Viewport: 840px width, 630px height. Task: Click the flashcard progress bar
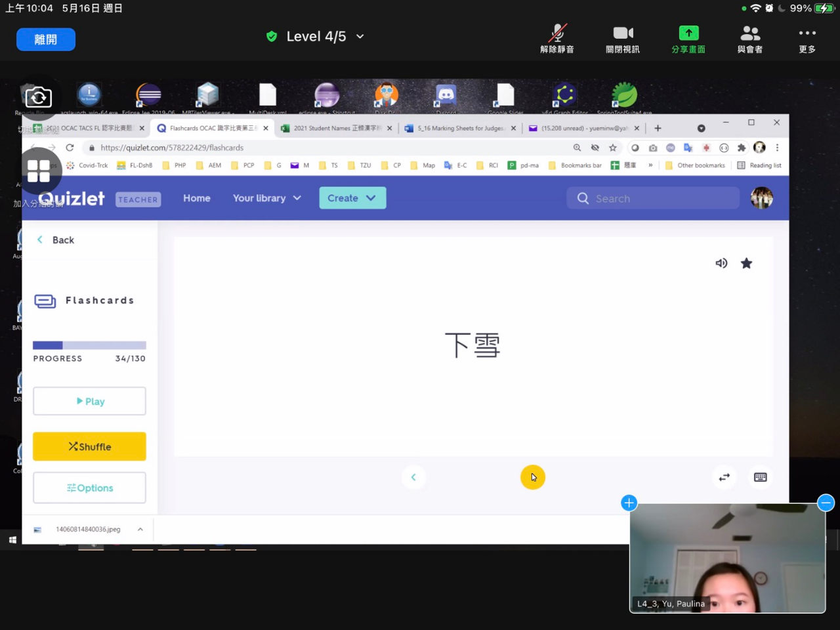click(89, 345)
